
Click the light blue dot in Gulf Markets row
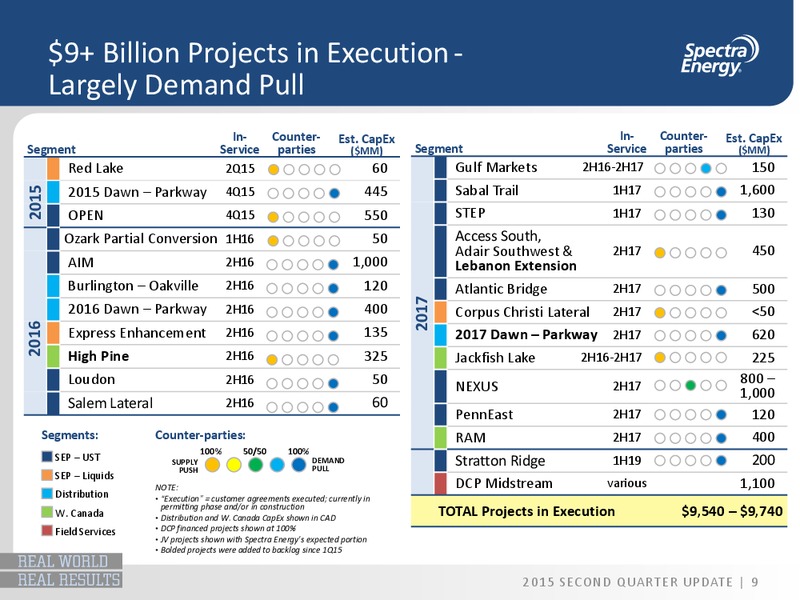click(x=706, y=168)
